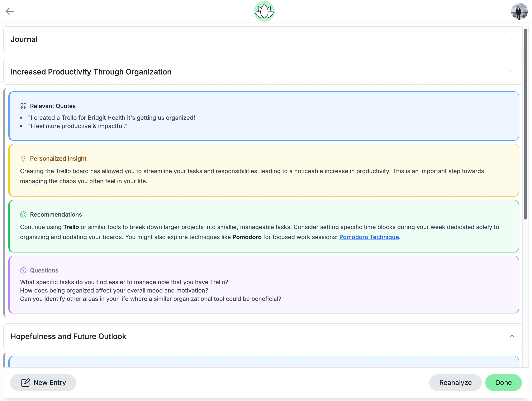Image resolution: width=532 pixels, height=401 pixels.
Task: Collapse Increased Productivity Through Organization section
Action: (x=512, y=72)
